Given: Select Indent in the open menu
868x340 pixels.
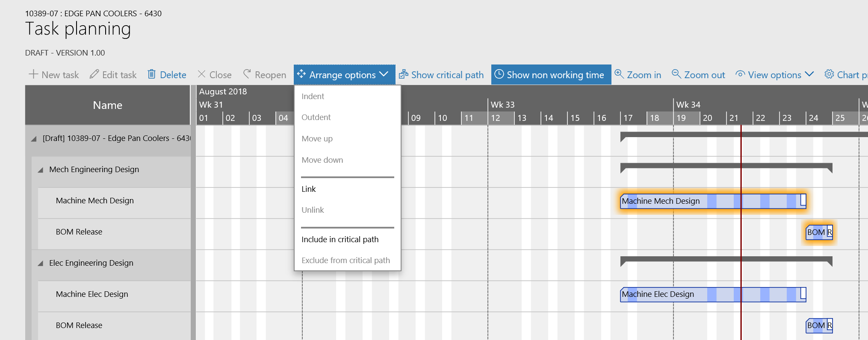Looking at the screenshot, I should (x=313, y=96).
